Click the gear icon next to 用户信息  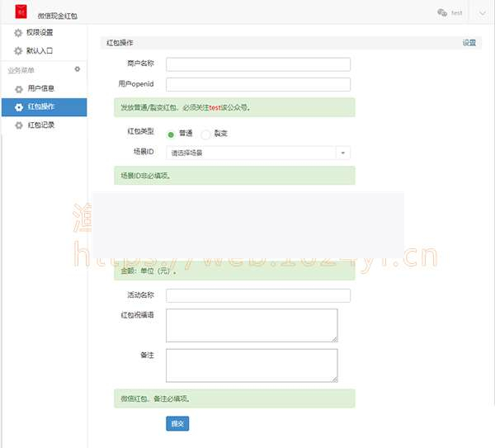(x=18, y=88)
